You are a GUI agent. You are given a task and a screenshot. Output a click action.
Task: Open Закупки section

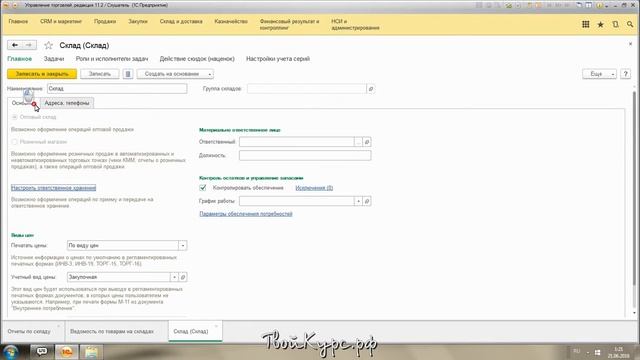pyautogui.click(x=138, y=21)
